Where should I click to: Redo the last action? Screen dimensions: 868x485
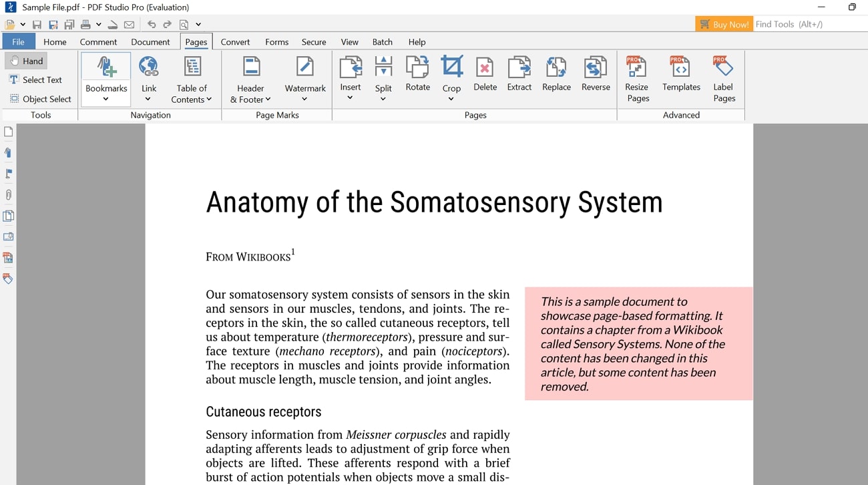[x=168, y=25]
